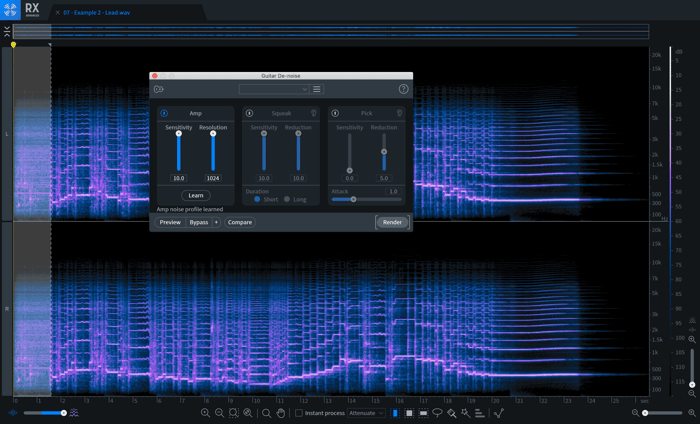Select the Time selection tool
Screen dimensions: 700x424
coord(395,413)
